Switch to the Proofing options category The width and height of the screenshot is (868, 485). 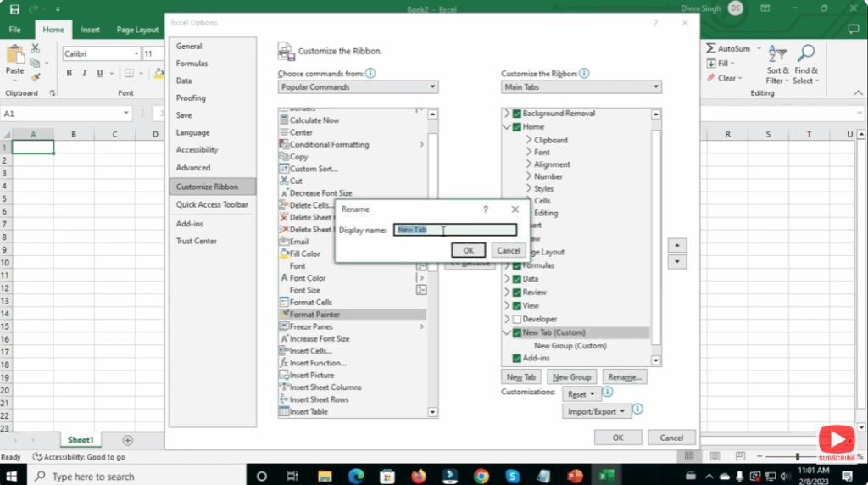[x=191, y=98]
